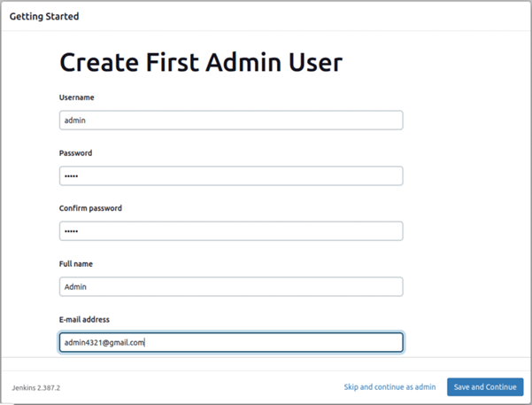The image size is (532, 405).
Task: Click the Password label text
Action: 75,153
